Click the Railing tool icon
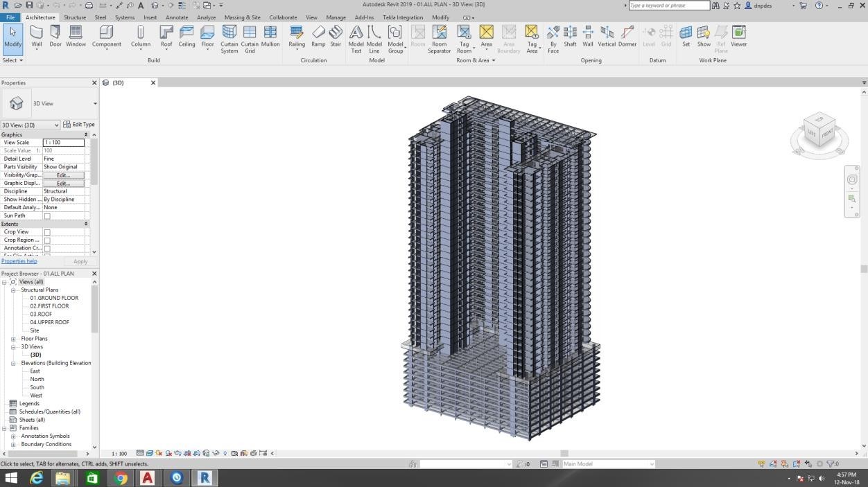The width and height of the screenshot is (868, 487). click(x=297, y=36)
